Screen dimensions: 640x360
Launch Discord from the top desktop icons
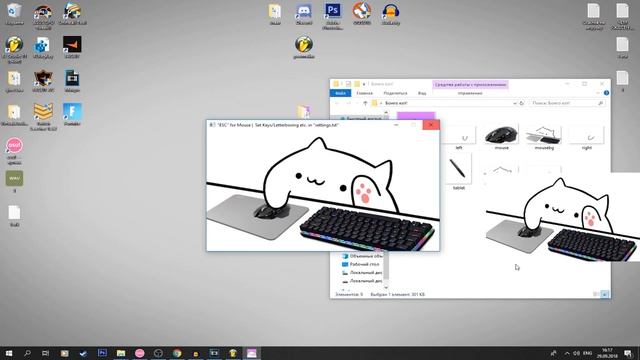(x=304, y=14)
